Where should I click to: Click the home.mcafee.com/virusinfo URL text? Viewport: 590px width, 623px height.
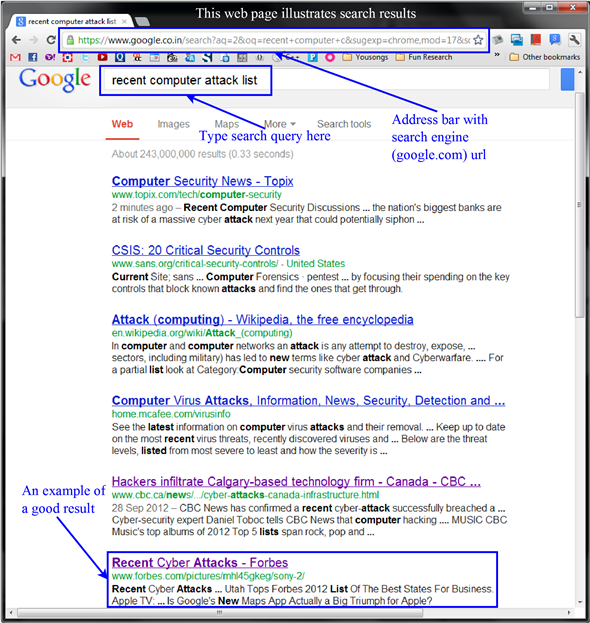[171, 414]
